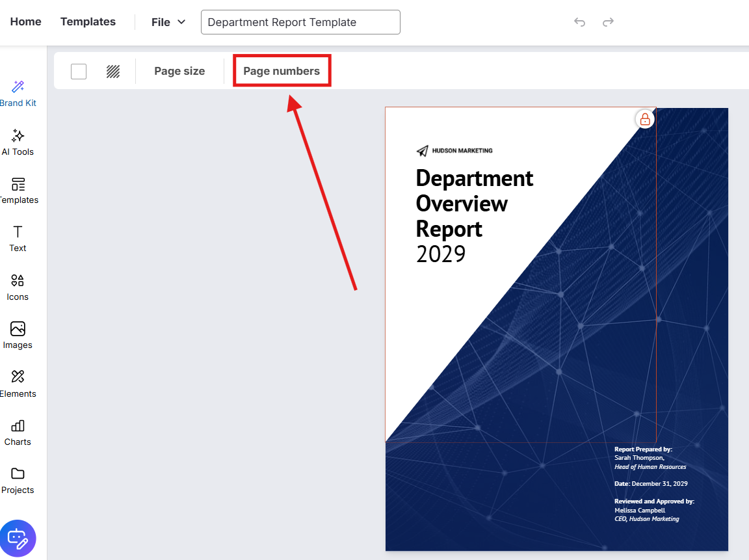Open the Page numbers settings
The image size is (749, 560).
tap(282, 72)
